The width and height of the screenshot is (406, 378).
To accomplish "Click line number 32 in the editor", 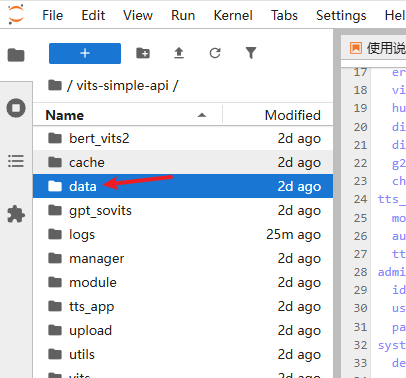I will click(x=360, y=345).
